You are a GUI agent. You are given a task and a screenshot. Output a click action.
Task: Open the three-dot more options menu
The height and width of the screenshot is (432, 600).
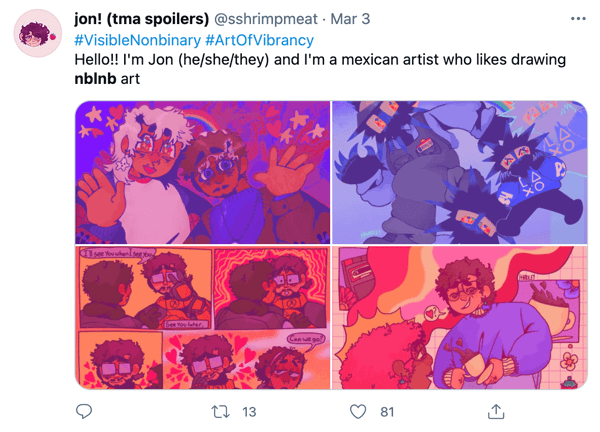(578, 19)
